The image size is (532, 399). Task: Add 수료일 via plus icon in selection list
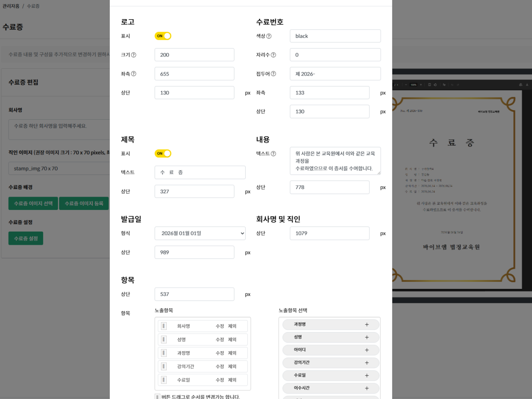pos(367,375)
